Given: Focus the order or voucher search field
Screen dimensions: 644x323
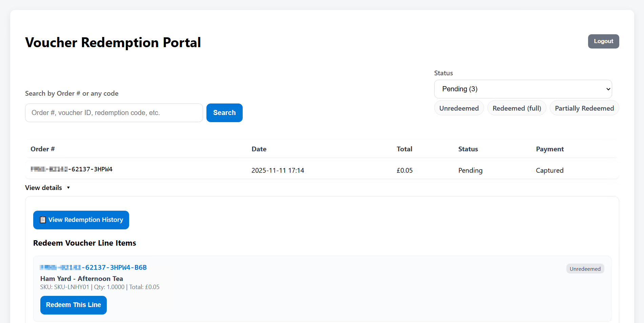Looking at the screenshot, I should pos(114,113).
